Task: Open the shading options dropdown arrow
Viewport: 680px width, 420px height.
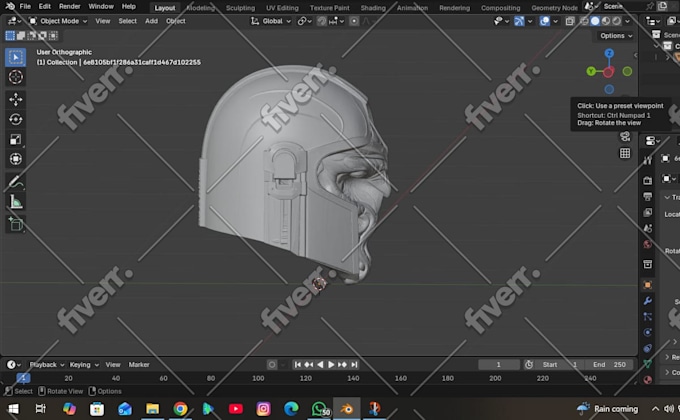Action: tap(627, 21)
